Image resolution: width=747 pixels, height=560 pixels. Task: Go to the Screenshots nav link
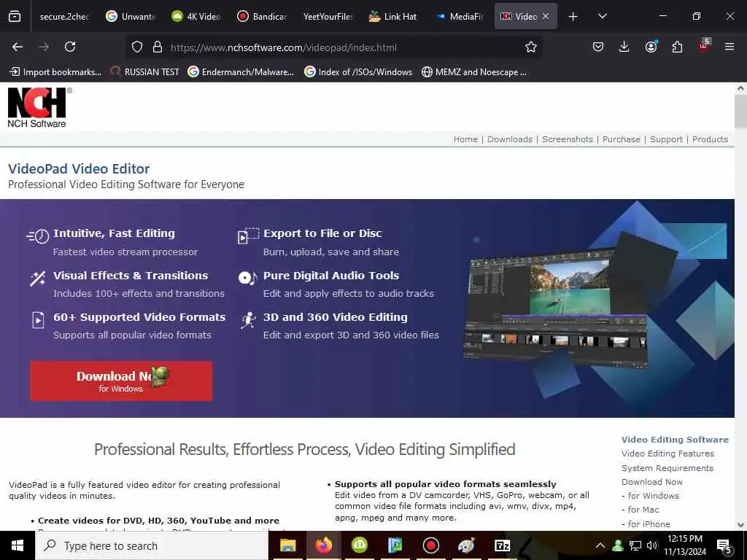[x=568, y=139]
